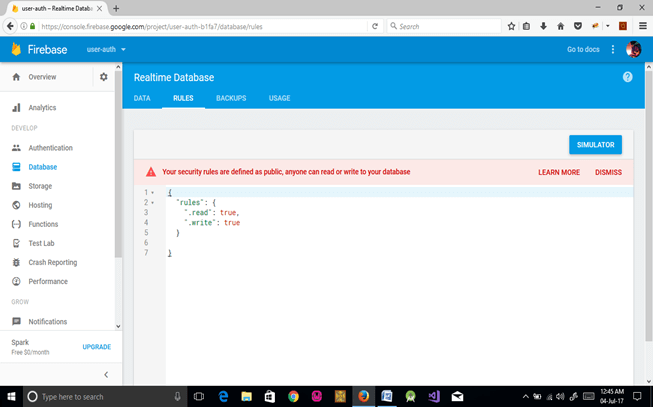The height and width of the screenshot is (407, 653).
Task: Click the Crash Reporting bug icon
Action: 16,262
